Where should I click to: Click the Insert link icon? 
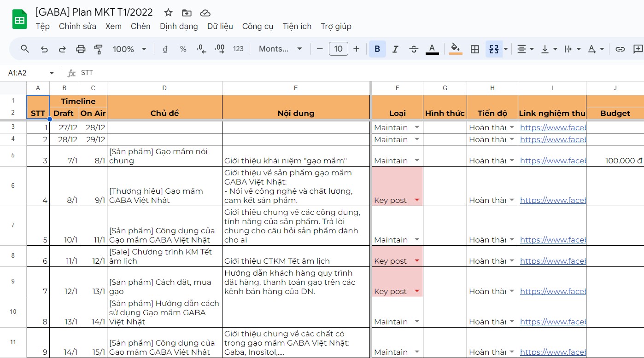tap(620, 49)
